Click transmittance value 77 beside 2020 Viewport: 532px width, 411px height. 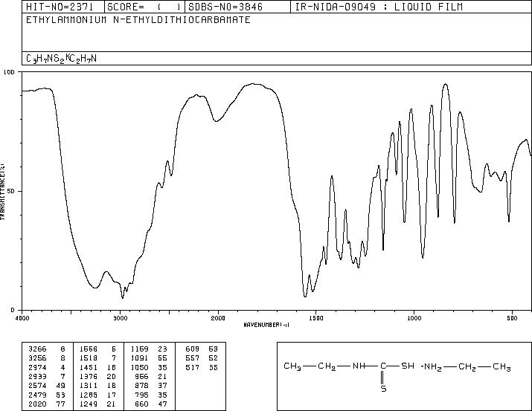click(x=60, y=404)
